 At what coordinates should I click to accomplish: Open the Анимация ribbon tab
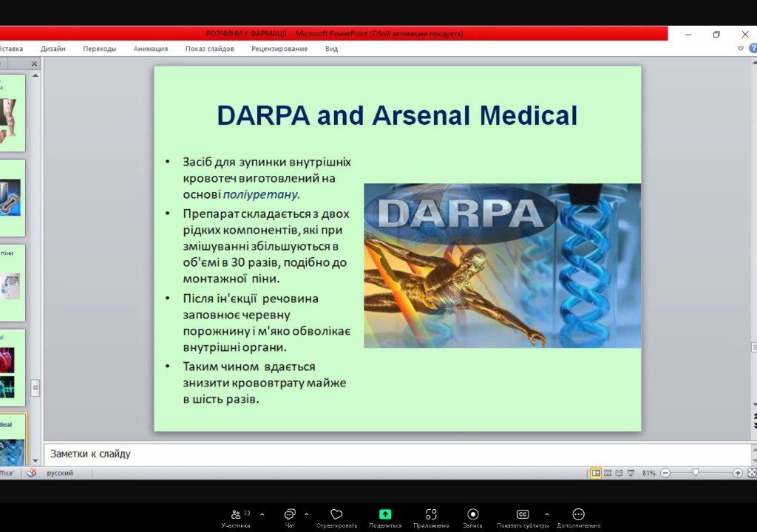[151, 49]
